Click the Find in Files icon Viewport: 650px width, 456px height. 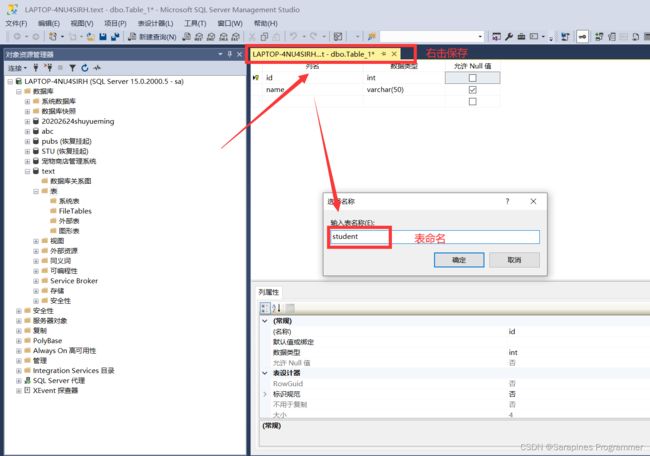371,37
